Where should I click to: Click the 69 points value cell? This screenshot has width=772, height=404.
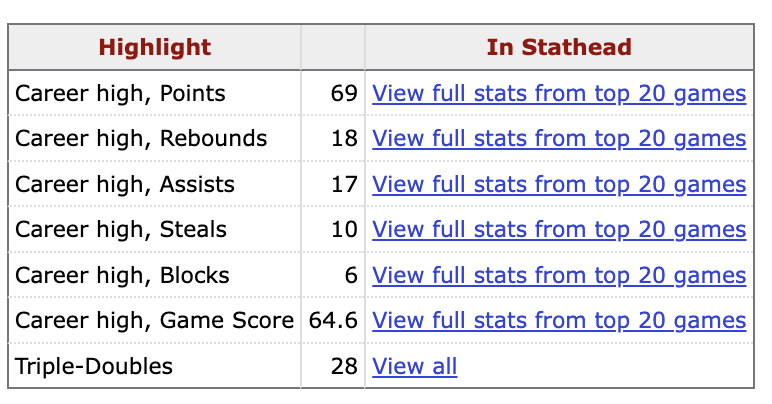click(344, 94)
